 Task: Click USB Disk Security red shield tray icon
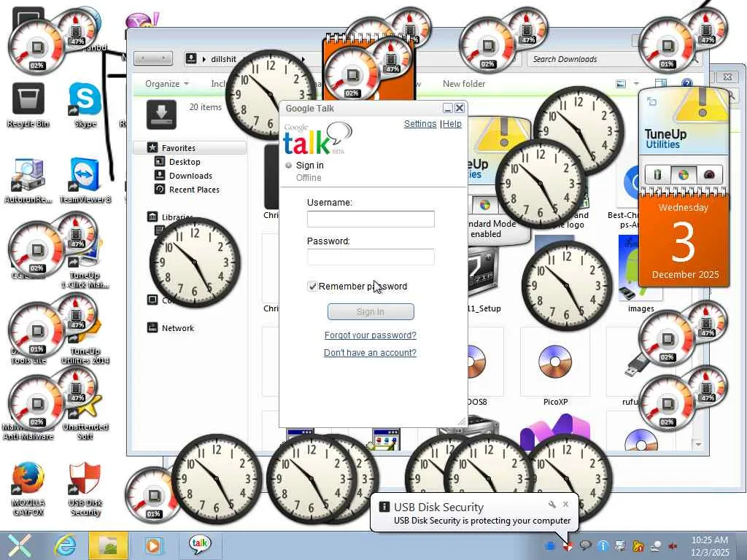568,545
